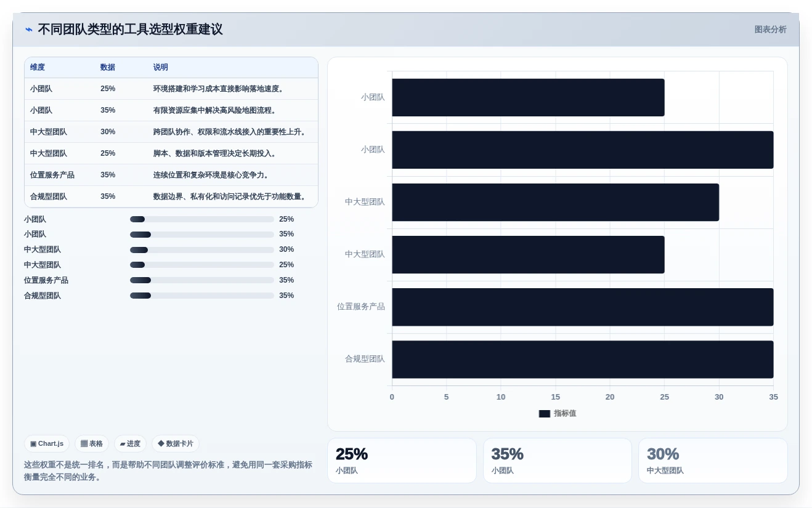Click the 30% value in the table's 中大型团队 row

108,132
